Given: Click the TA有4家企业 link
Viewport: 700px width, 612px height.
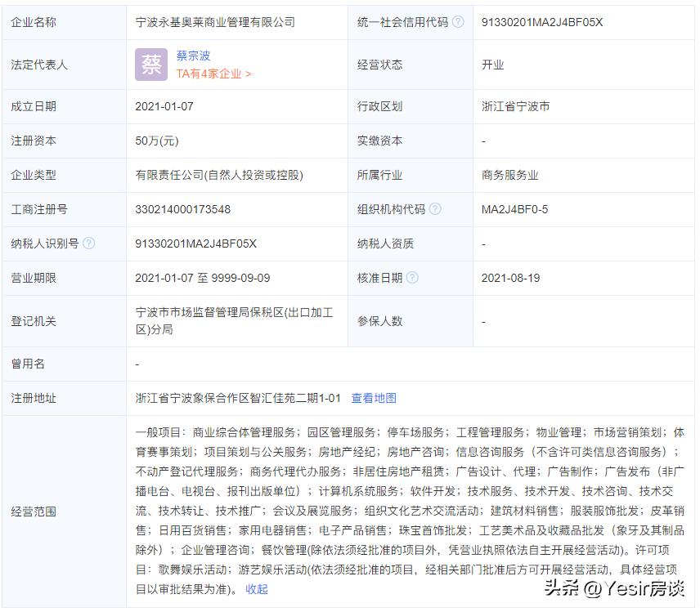Looking at the screenshot, I should coord(208,73).
